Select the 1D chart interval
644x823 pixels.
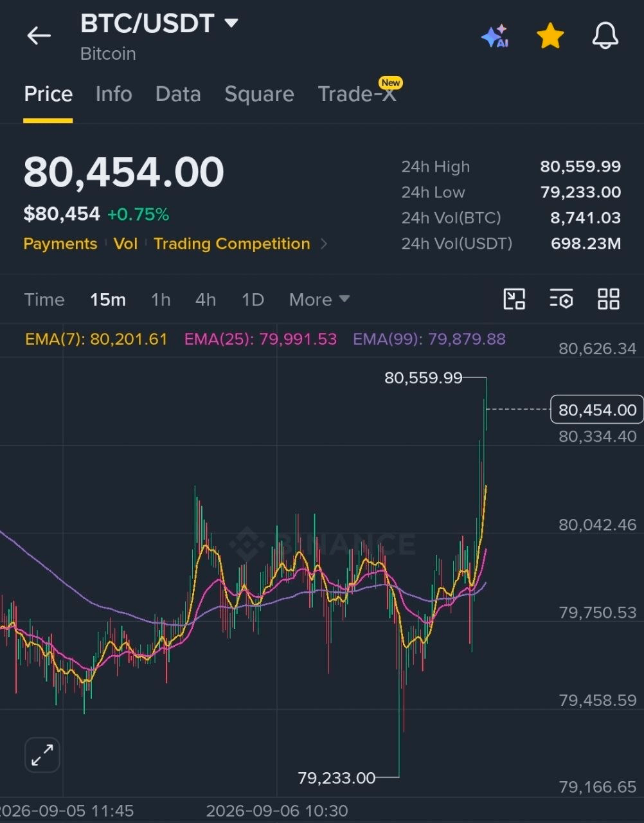253,300
